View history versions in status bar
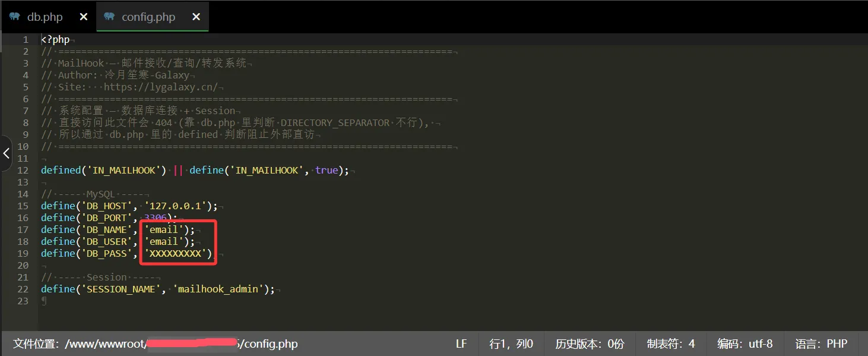 point(590,344)
